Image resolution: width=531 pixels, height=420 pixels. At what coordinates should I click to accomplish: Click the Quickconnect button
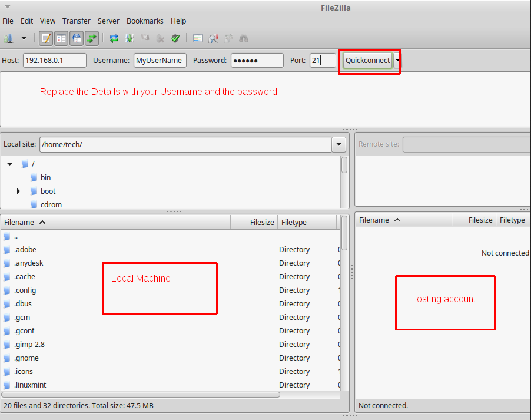367,60
